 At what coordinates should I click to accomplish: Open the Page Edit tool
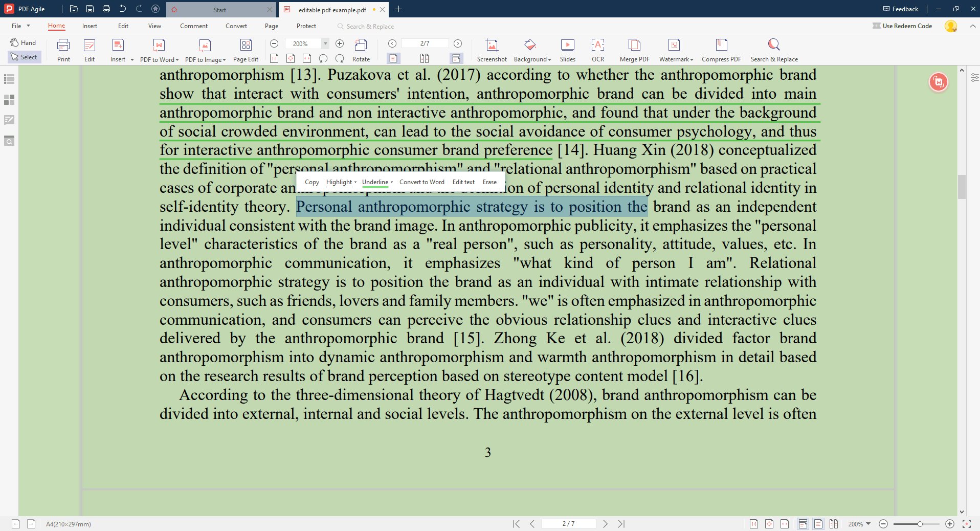pyautogui.click(x=246, y=50)
